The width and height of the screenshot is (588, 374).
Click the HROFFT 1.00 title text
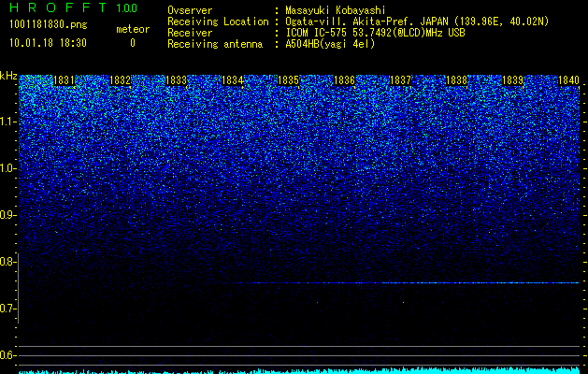click(x=74, y=7)
